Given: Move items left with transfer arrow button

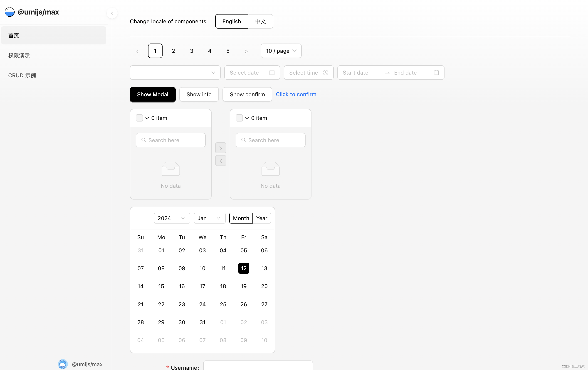Looking at the screenshot, I should point(220,161).
